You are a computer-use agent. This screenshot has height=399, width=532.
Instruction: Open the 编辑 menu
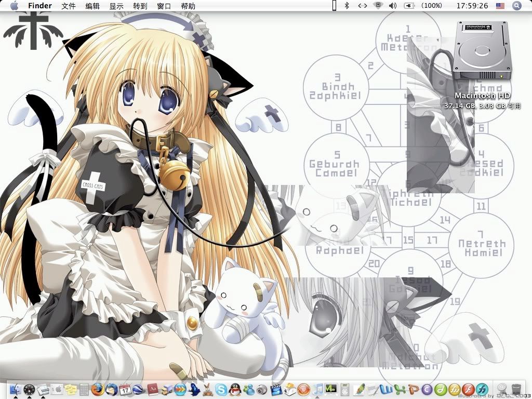click(92, 6)
